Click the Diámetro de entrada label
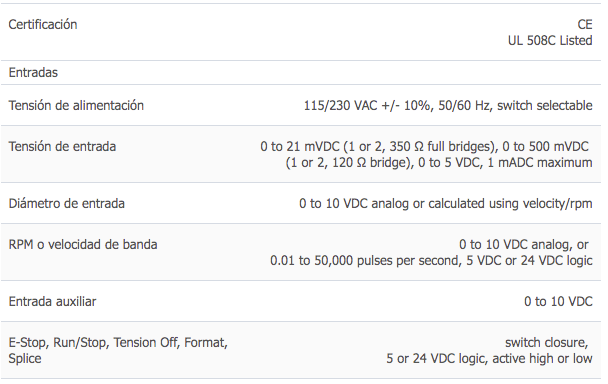The image size is (608, 384). [x=66, y=204]
